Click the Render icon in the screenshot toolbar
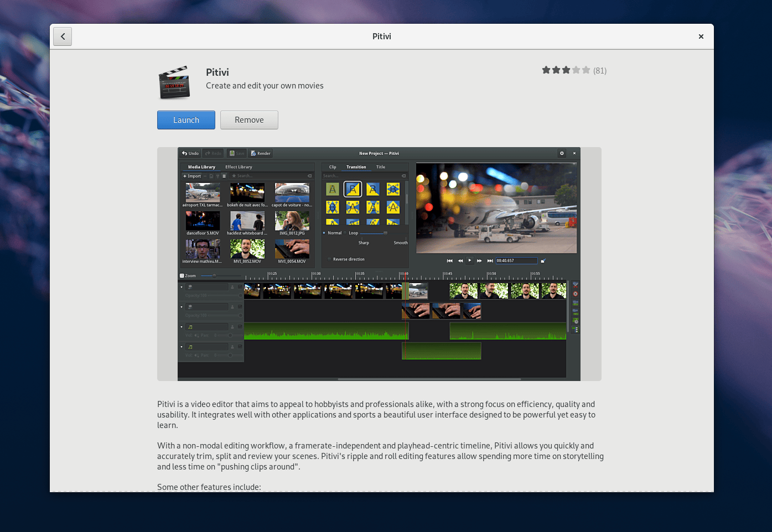772x532 pixels. tap(253, 153)
